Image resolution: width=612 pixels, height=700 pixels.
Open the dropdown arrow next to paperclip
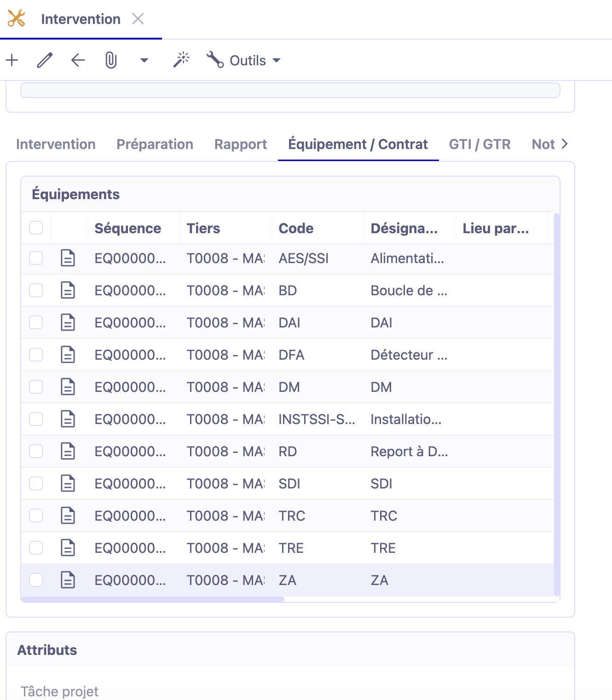144,60
